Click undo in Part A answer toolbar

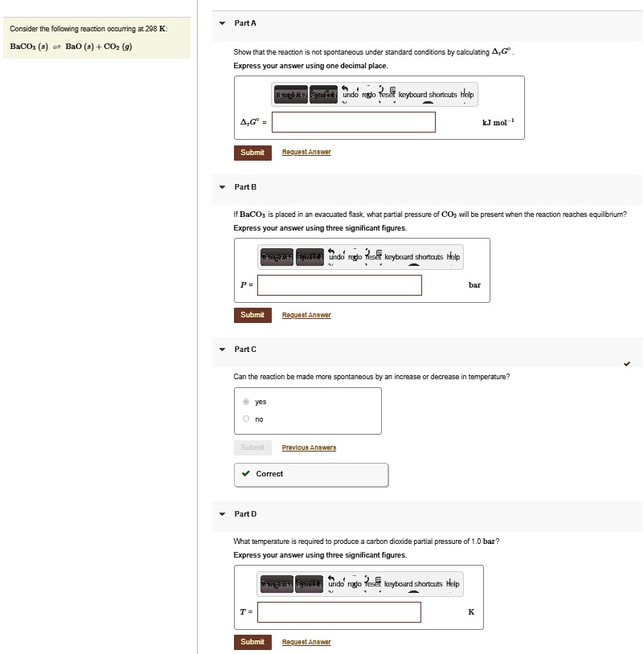pyautogui.click(x=350, y=95)
